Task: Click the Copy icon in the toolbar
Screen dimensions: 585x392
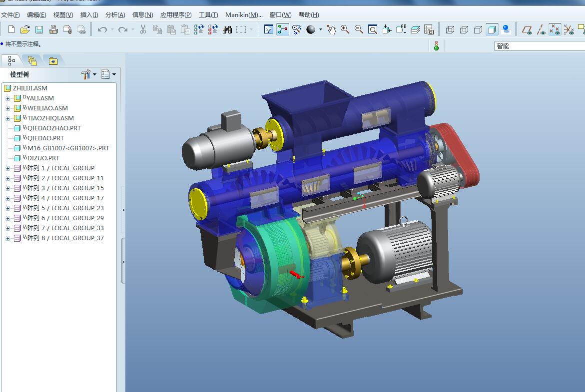Action: (x=157, y=29)
